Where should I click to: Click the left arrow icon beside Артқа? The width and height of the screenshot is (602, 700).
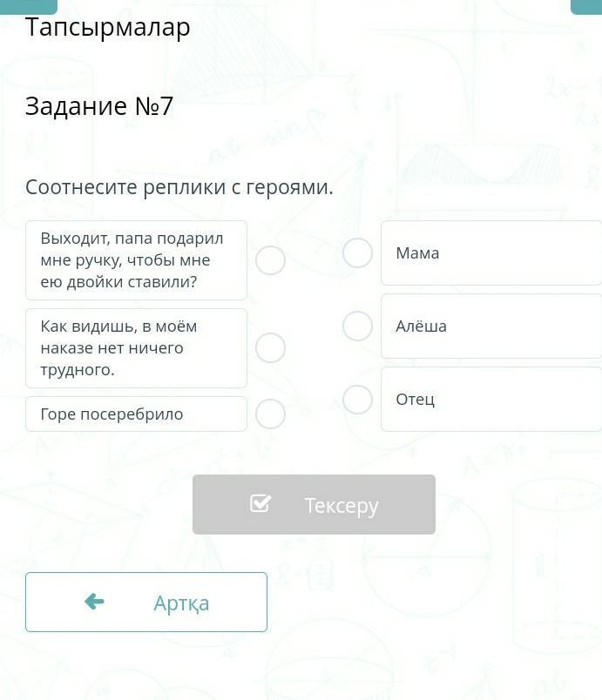pos(94,601)
